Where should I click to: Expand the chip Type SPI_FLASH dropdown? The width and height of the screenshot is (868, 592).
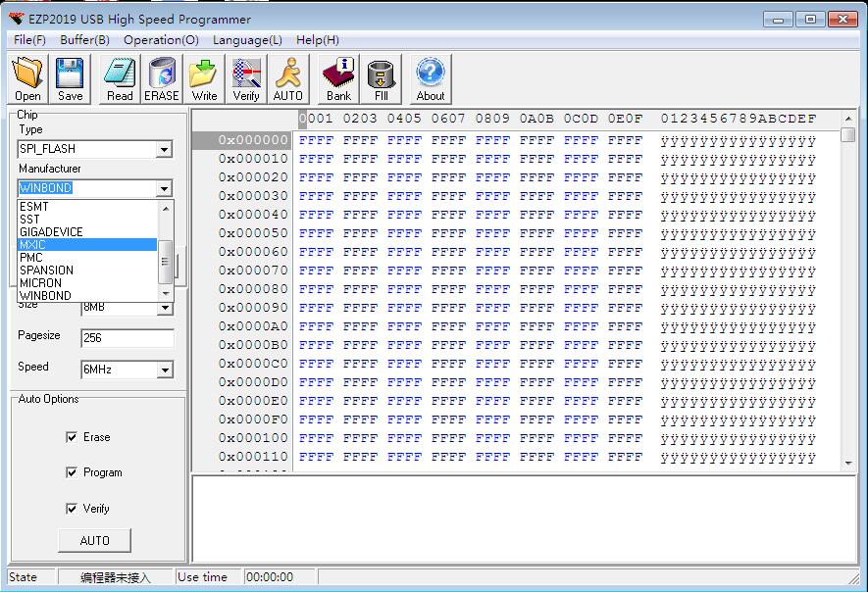pos(164,150)
